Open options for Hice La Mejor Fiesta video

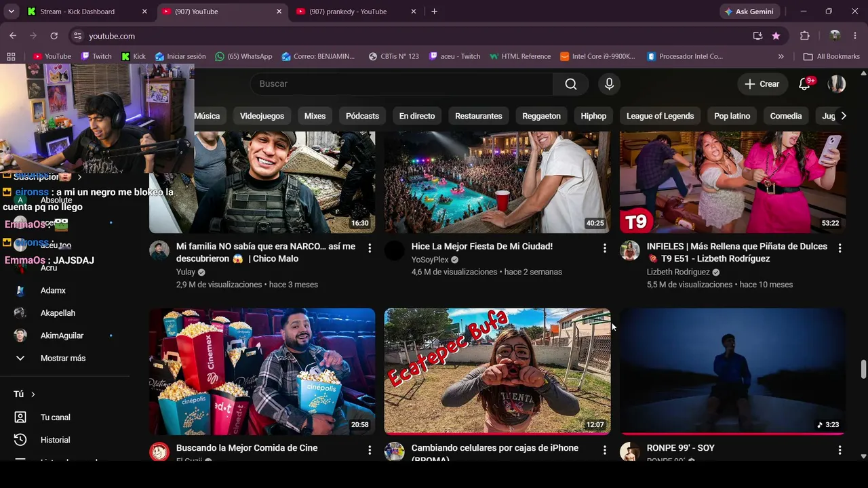[605, 249]
